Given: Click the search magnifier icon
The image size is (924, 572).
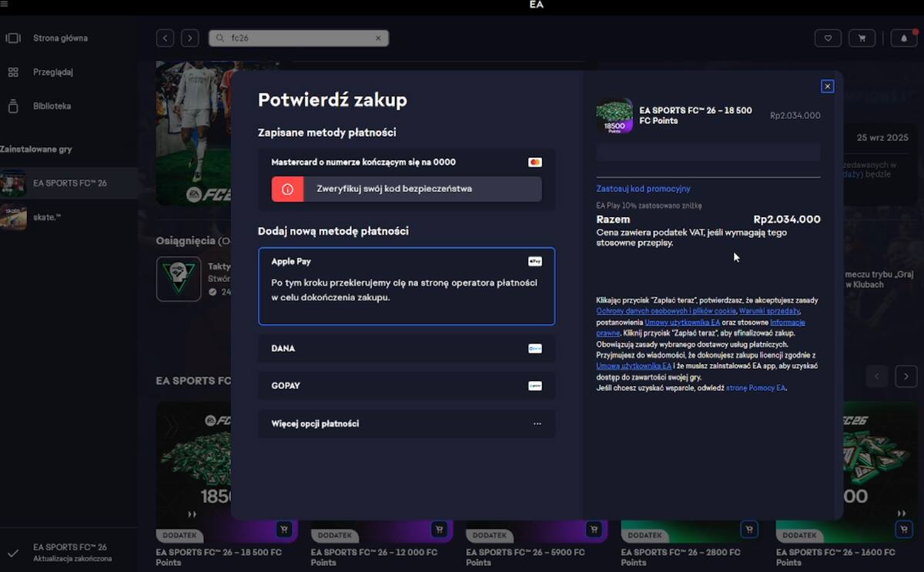Looking at the screenshot, I should pos(220,38).
